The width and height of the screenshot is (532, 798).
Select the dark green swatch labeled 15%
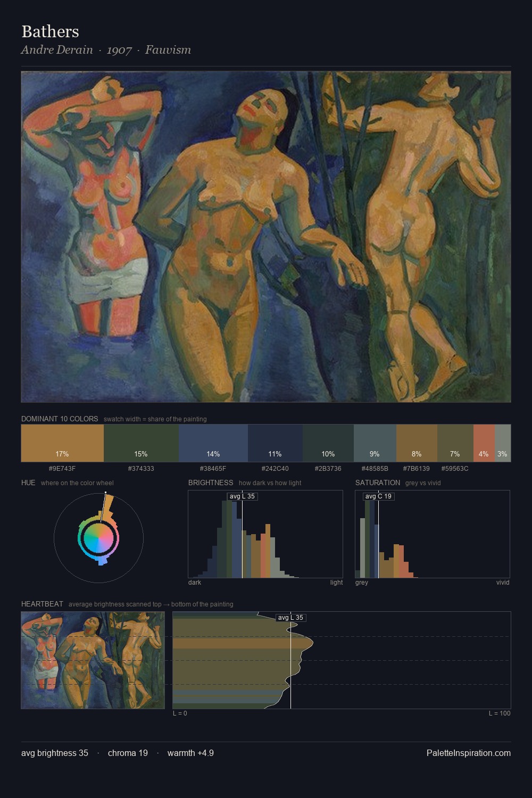(x=141, y=443)
